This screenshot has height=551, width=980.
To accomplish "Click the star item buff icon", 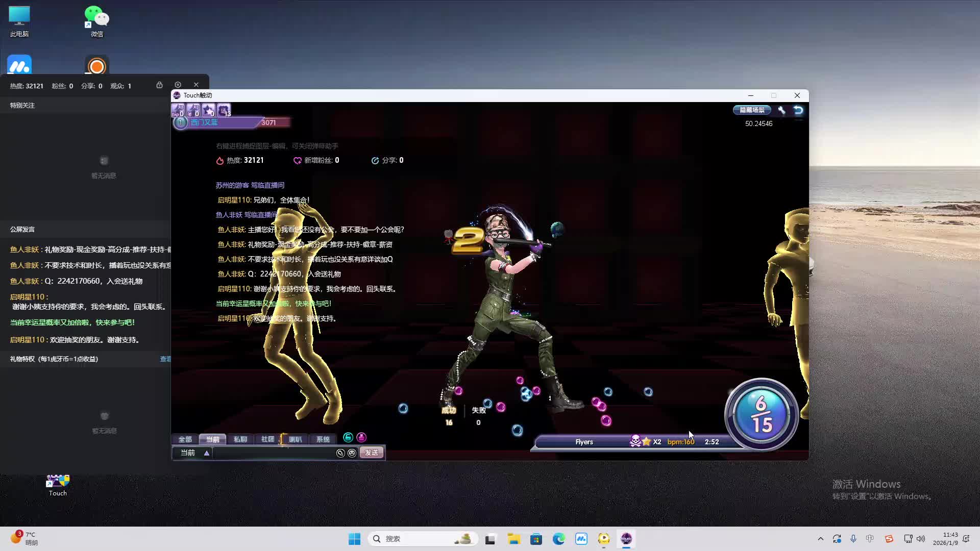I will 208,110.
